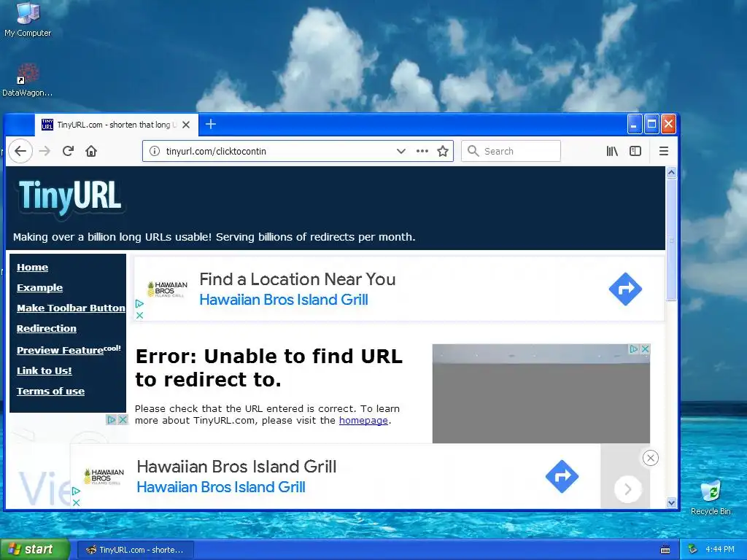The height and width of the screenshot is (560, 747).
Task: Click top ad Hawaiian Bros pineapple logo
Action: (x=167, y=289)
